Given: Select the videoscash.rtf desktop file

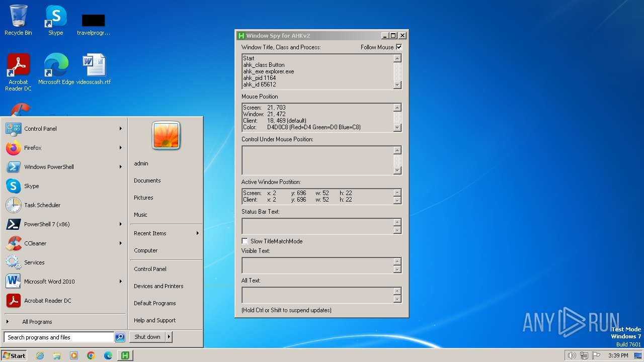Looking at the screenshot, I should 94,69.
